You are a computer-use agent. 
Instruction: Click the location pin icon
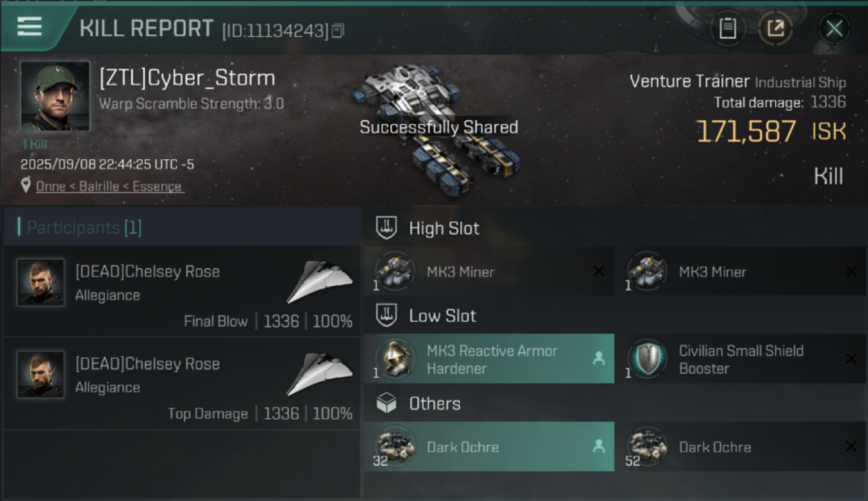[x=26, y=186]
